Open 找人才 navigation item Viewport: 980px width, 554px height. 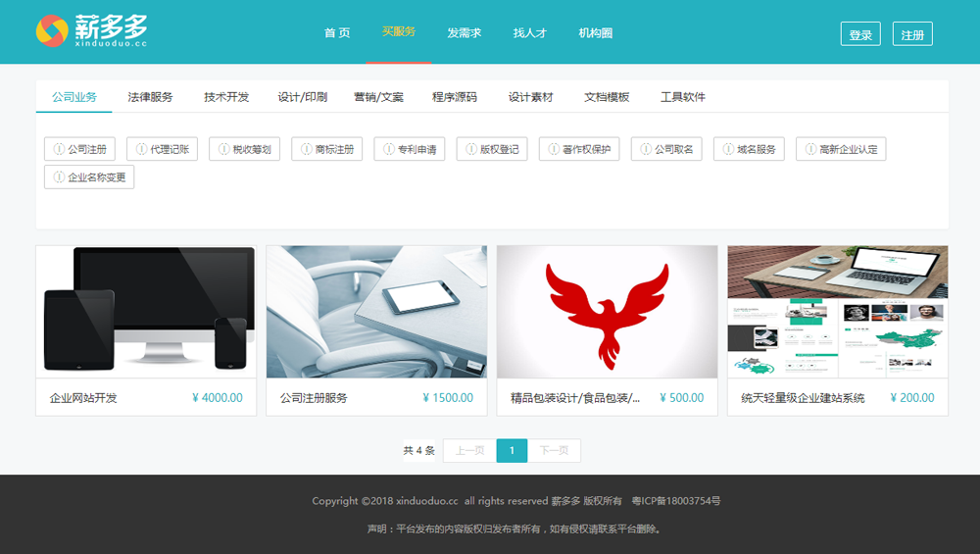coord(529,32)
